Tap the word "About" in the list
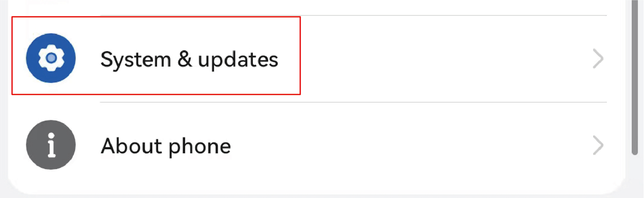The width and height of the screenshot is (644, 198). [x=131, y=146]
